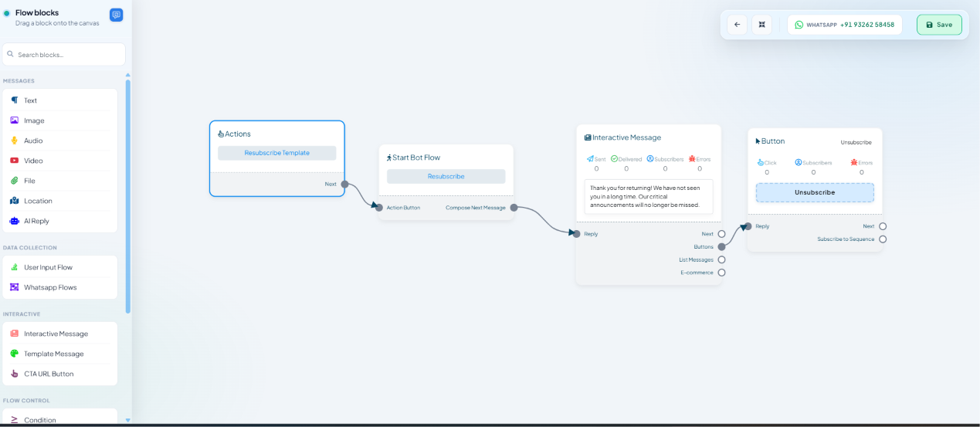Click the FLOW CONTROL section label
The height and width of the screenshot is (427, 980).
tap(26, 401)
